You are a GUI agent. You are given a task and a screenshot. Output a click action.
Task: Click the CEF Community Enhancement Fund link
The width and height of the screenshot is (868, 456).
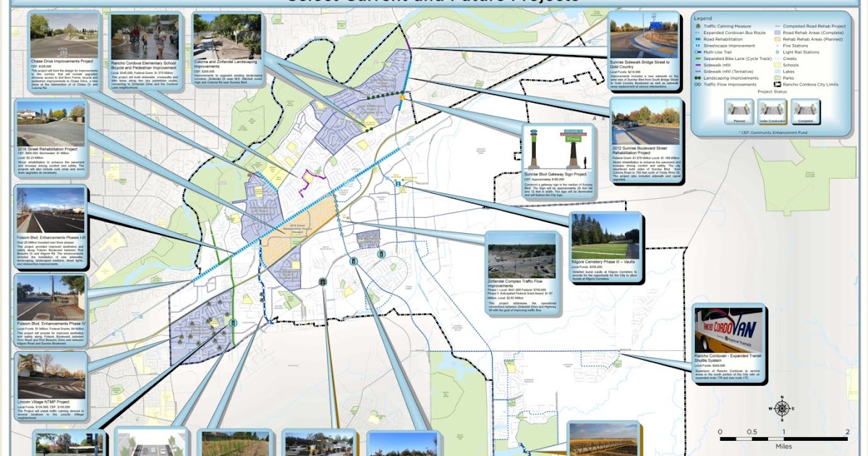774,132
